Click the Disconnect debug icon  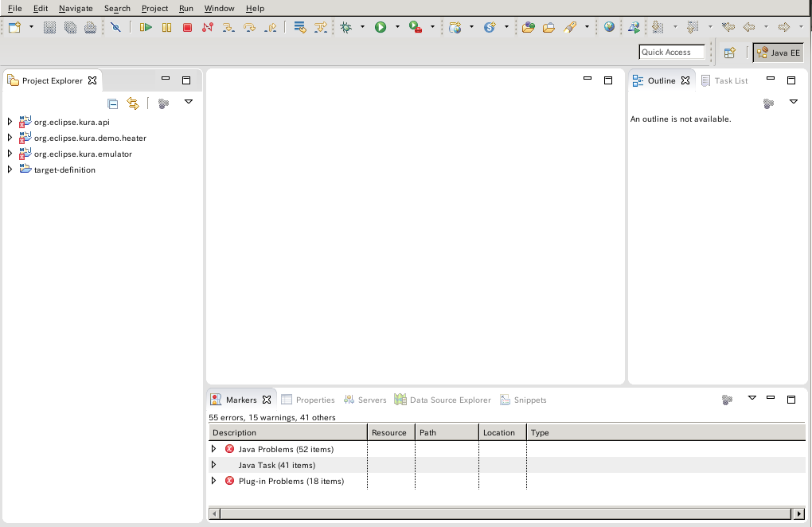208,27
